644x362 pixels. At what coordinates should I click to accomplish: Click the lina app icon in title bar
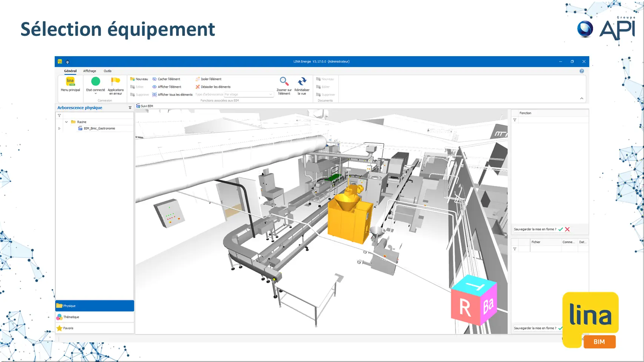coord(60,61)
